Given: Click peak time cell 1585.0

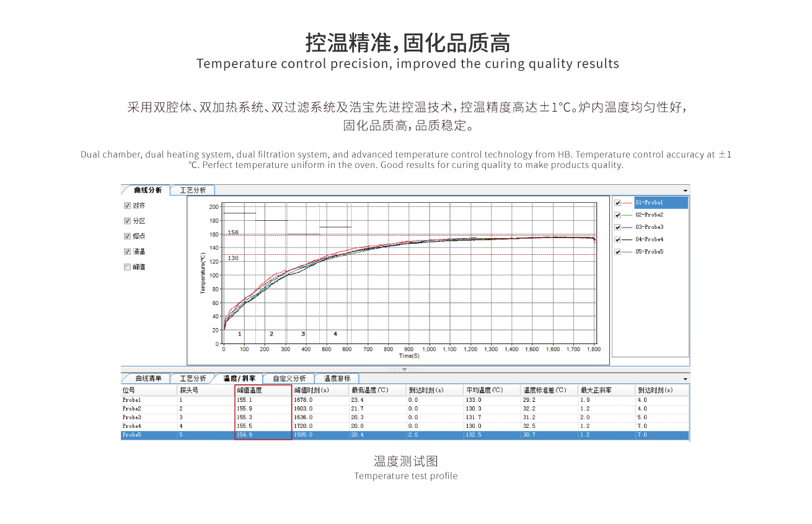Looking at the screenshot, I should point(303,435).
